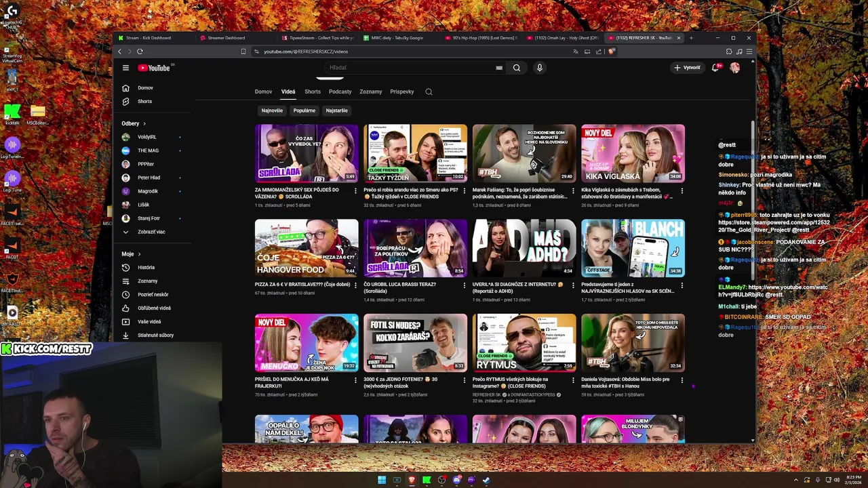
Task: Select the Populárne filter chip
Action: [x=304, y=110]
